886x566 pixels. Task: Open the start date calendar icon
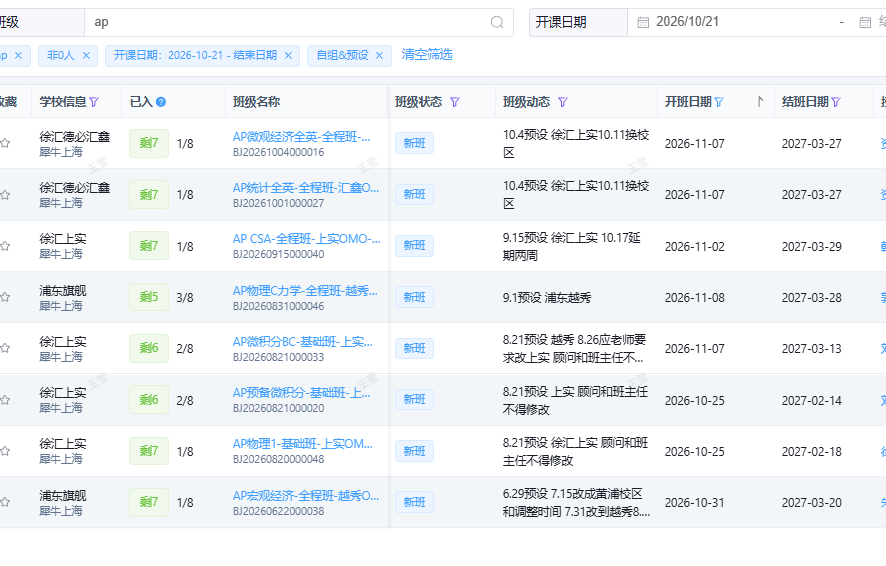coord(643,22)
